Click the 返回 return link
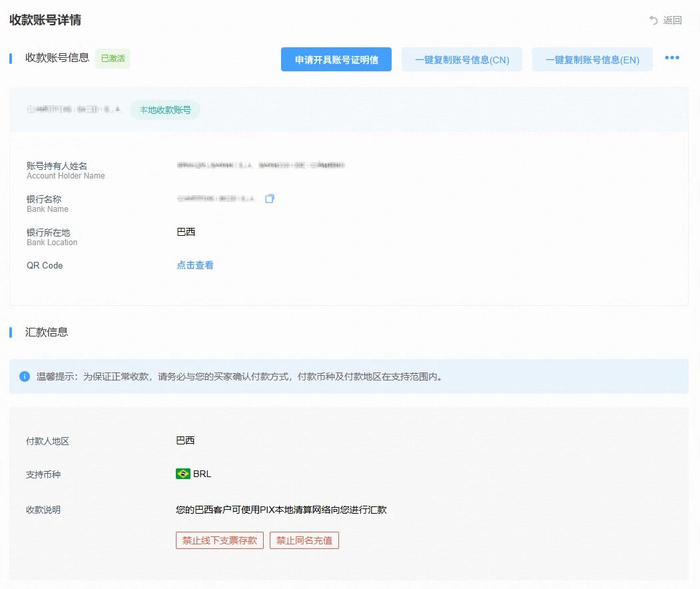 672,21
